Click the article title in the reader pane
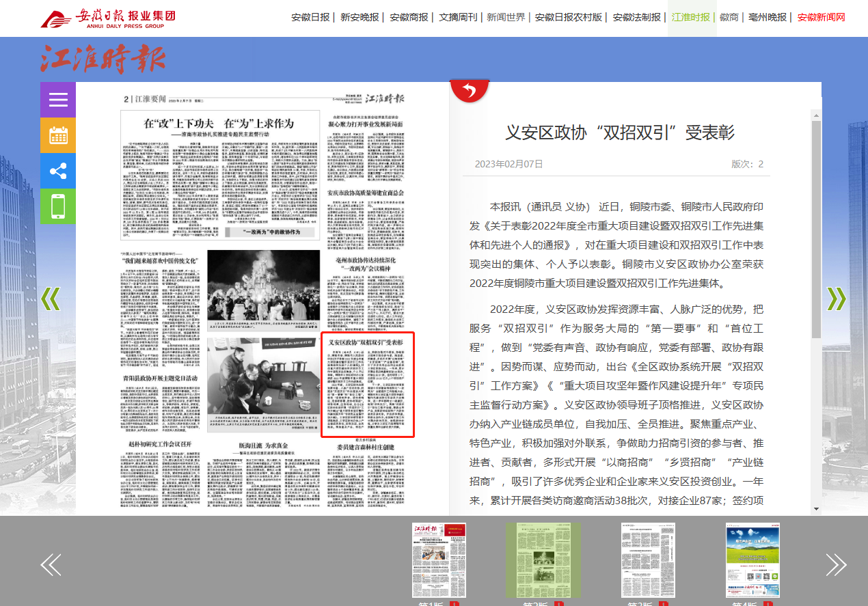The image size is (868, 606). (x=620, y=133)
